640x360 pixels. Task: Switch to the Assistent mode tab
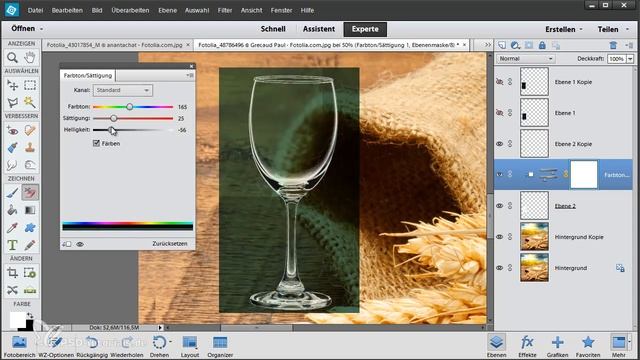pyautogui.click(x=319, y=29)
